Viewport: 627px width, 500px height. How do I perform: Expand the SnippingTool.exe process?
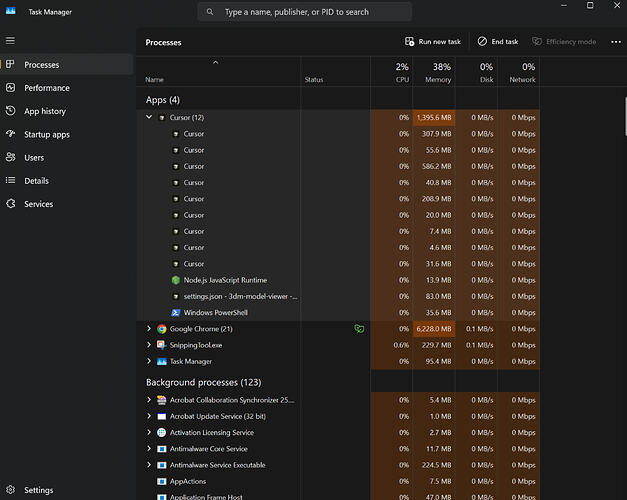(149, 344)
